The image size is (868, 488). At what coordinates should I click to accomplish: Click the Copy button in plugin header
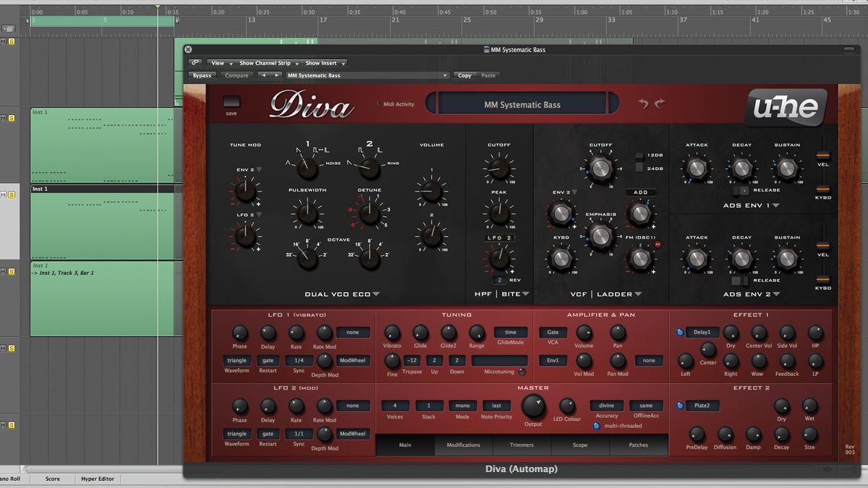[x=465, y=75]
